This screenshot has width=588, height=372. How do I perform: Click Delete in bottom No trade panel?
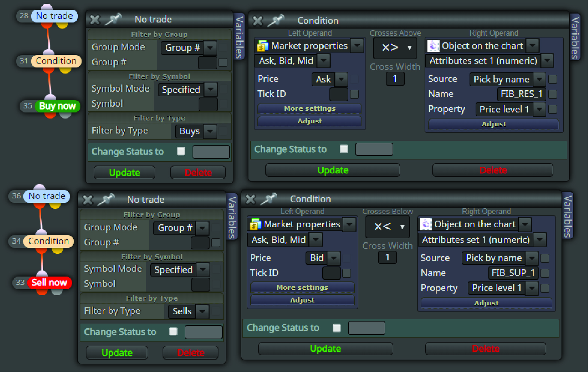point(191,353)
